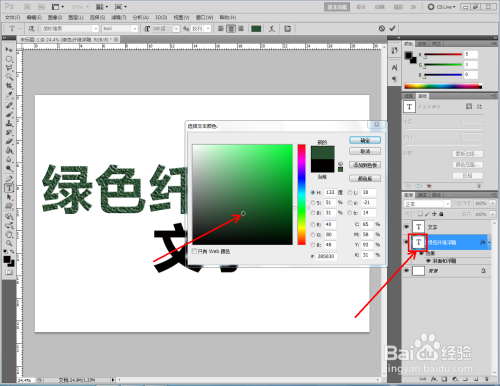Open the layer blend mode 正常 dropdown
The height and width of the screenshot is (386, 500).
click(x=427, y=204)
